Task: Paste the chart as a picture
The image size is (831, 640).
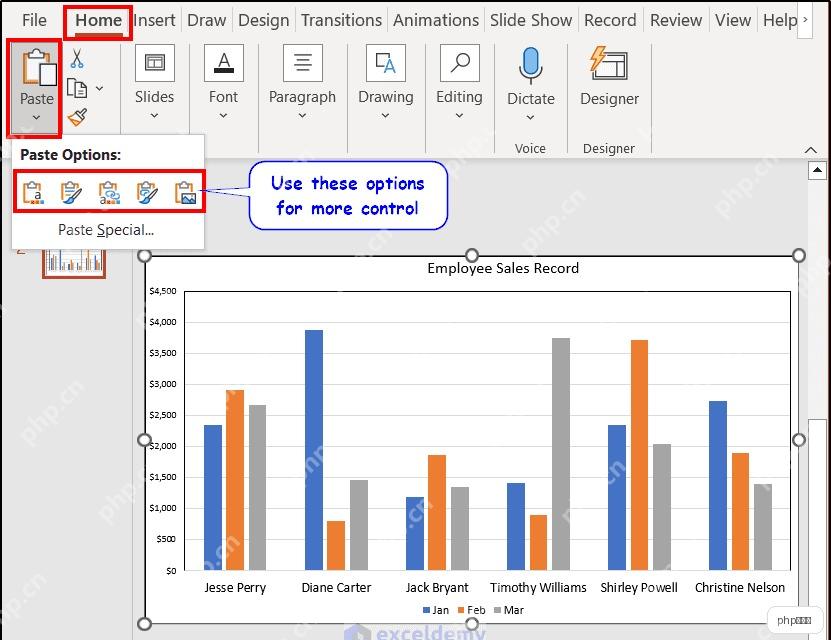Action: coord(185,192)
